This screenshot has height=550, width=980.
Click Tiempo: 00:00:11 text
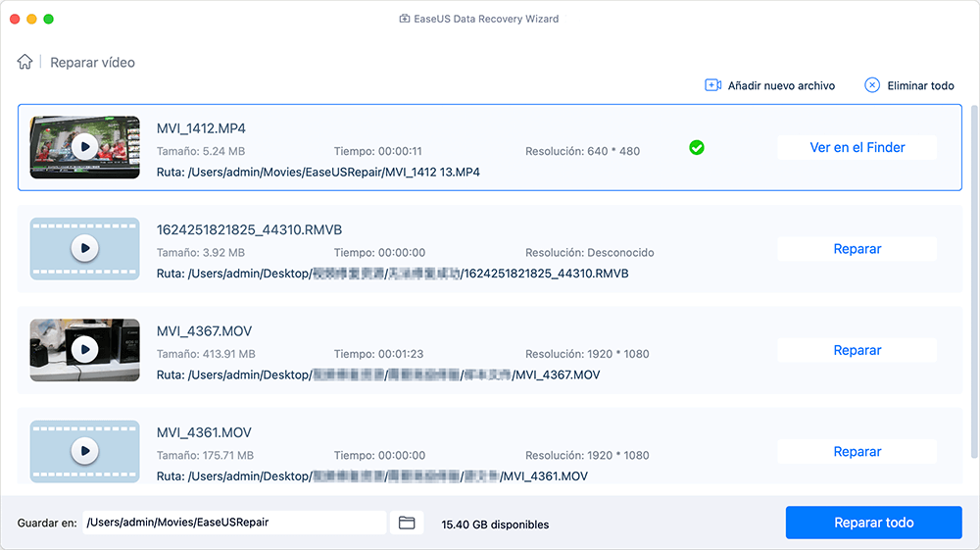[x=377, y=151]
